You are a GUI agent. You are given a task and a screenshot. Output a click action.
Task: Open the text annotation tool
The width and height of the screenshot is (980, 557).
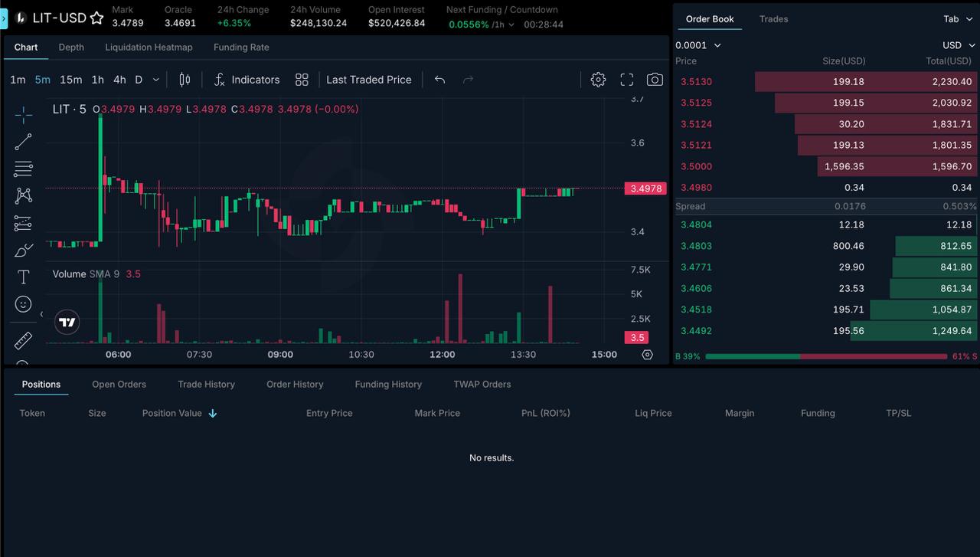coord(23,277)
